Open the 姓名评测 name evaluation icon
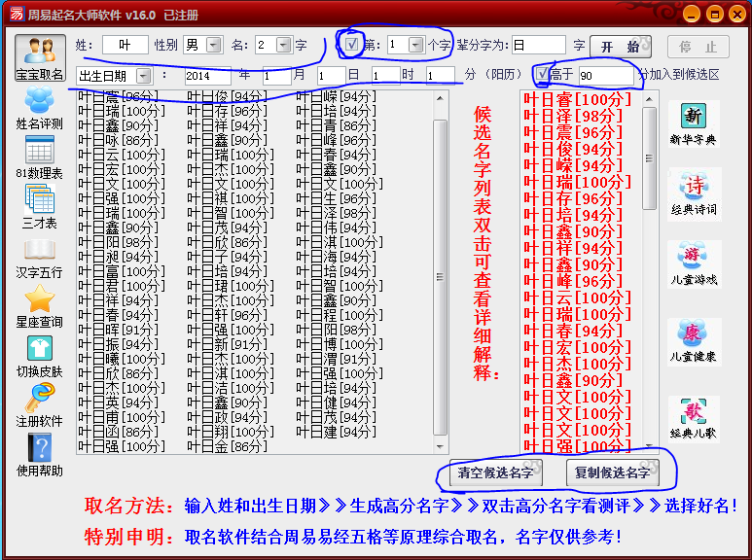The width and height of the screenshot is (752, 560). [39, 107]
